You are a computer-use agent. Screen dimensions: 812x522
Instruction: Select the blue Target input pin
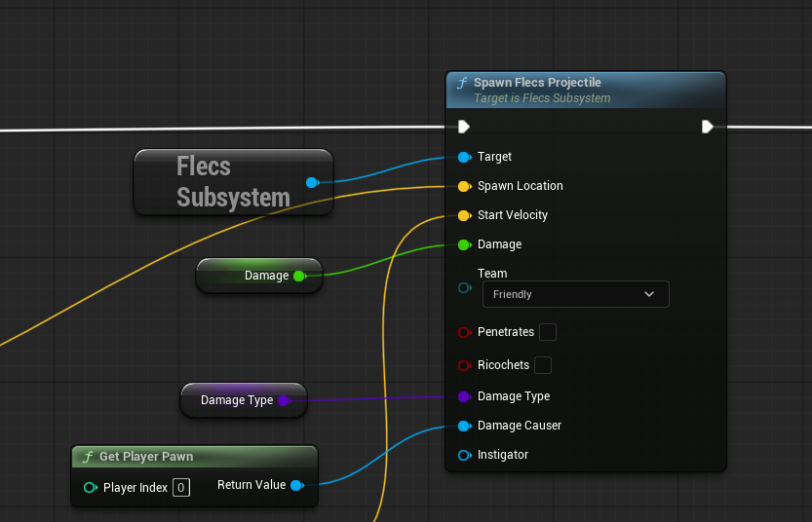[x=465, y=157]
